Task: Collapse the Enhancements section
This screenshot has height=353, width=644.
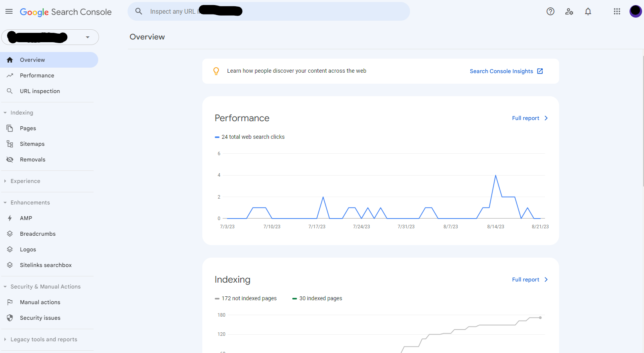Action: pyautogui.click(x=5, y=202)
